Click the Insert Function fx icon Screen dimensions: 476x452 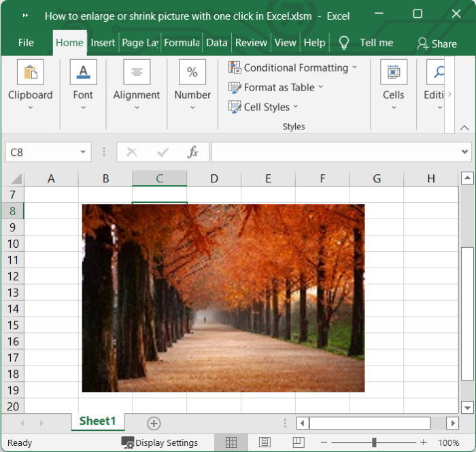[192, 152]
